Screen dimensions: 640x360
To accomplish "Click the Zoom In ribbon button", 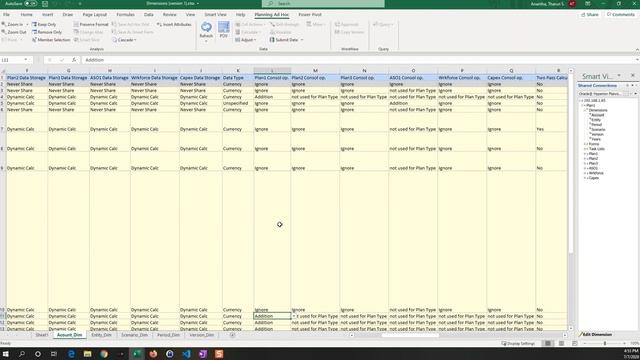I will tap(12, 24).
